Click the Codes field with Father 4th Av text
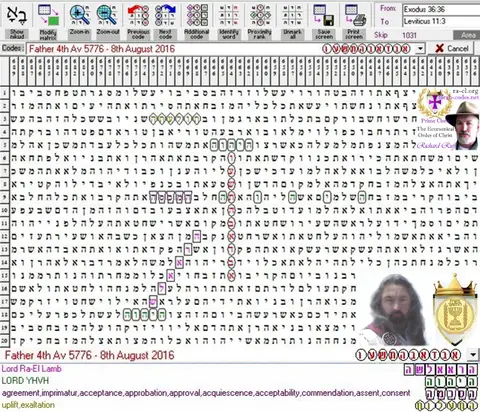Screen dimensions: 480x412 coord(225,49)
